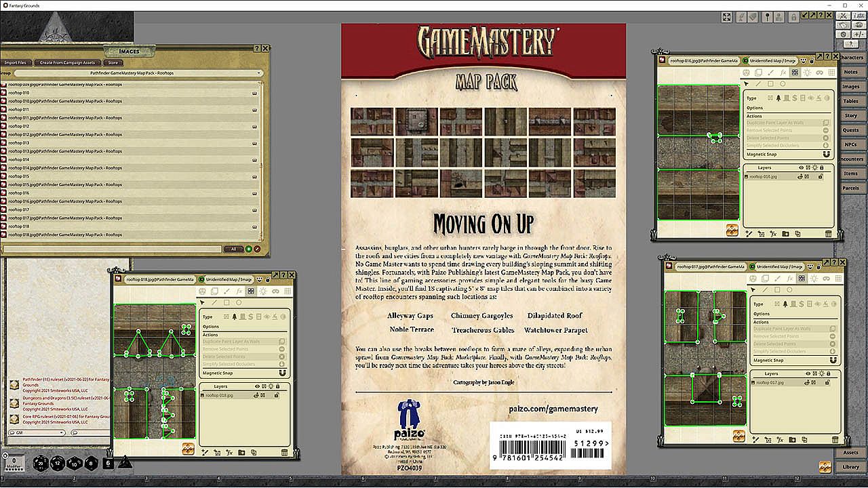Open the paint brush tab in rooftop 016 window
The image size is (868, 488).
[x=770, y=73]
